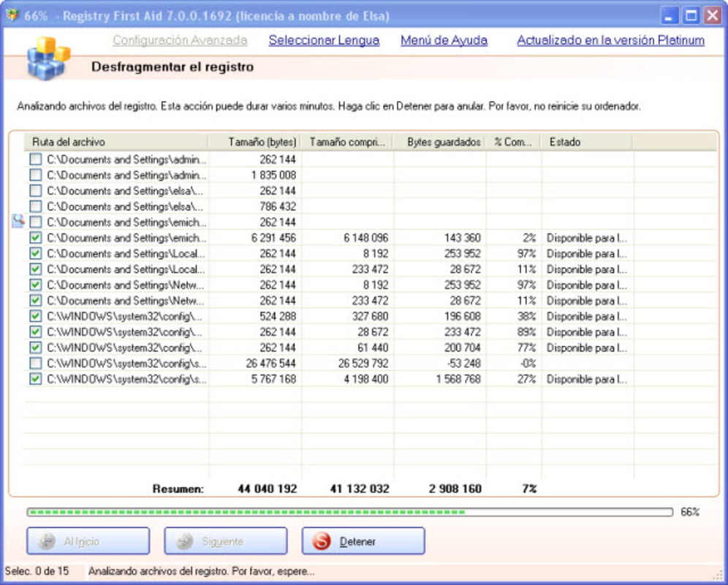
Task: Click the Siguiente button
Action: (x=226, y=541)
